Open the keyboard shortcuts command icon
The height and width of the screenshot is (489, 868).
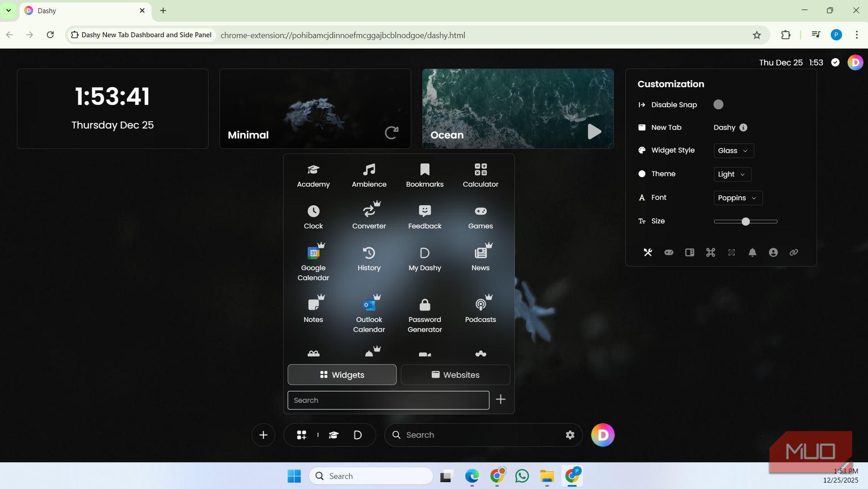[x=710, y=252]
